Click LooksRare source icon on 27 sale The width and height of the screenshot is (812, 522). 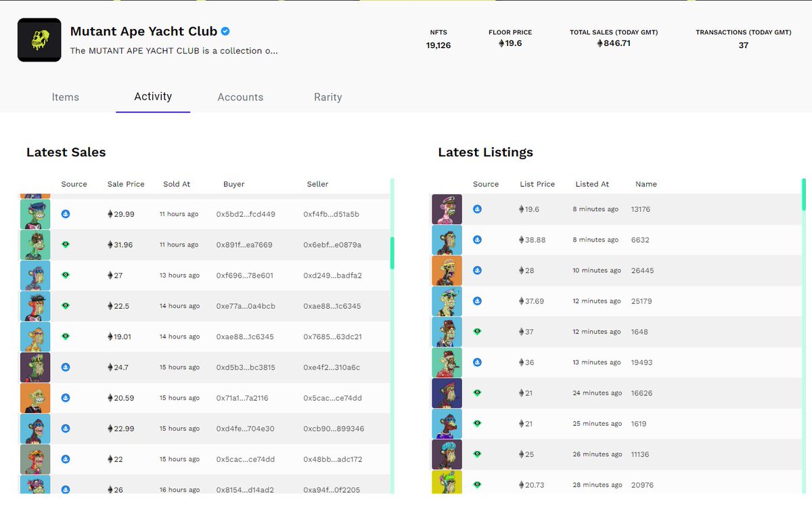[x=66, y=275]
